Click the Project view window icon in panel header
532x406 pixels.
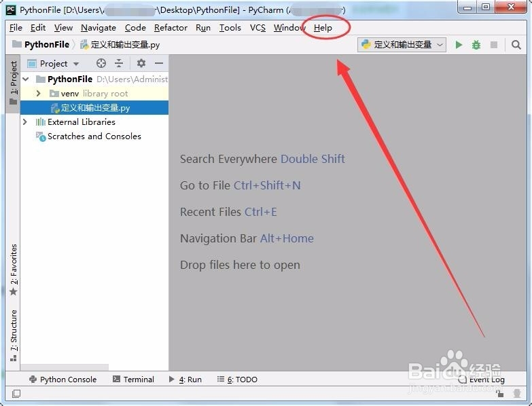[x=31, y=64]
